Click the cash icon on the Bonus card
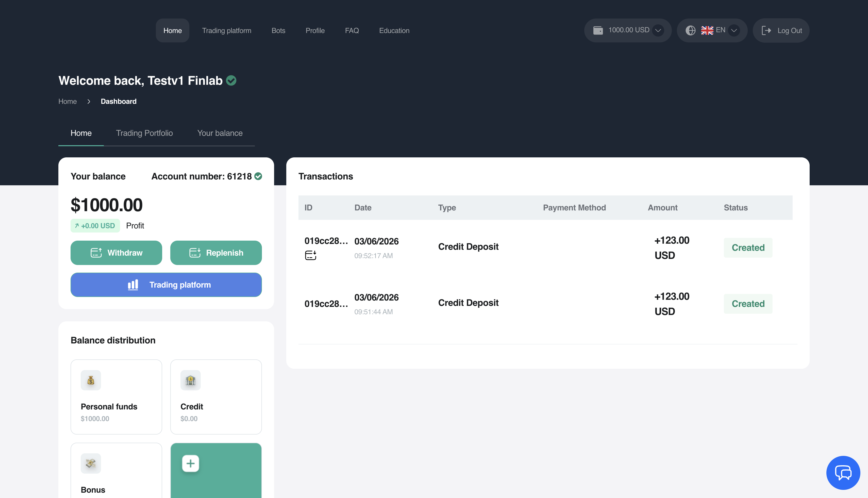 point(90,463)
